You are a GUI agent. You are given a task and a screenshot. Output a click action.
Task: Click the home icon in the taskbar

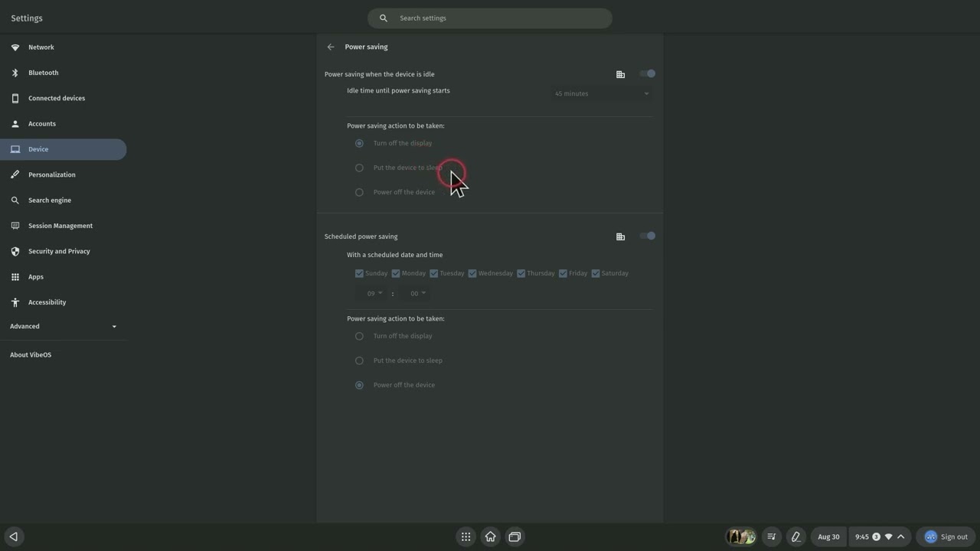coord(490,536)
